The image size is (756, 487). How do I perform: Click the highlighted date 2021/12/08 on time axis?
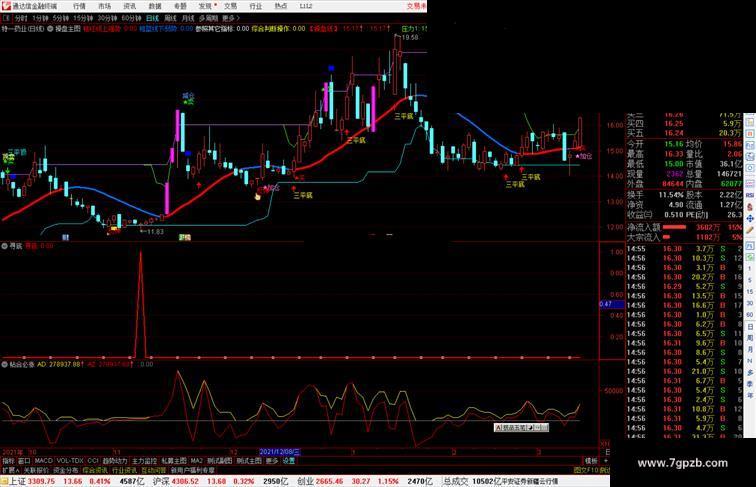point(280,452)
